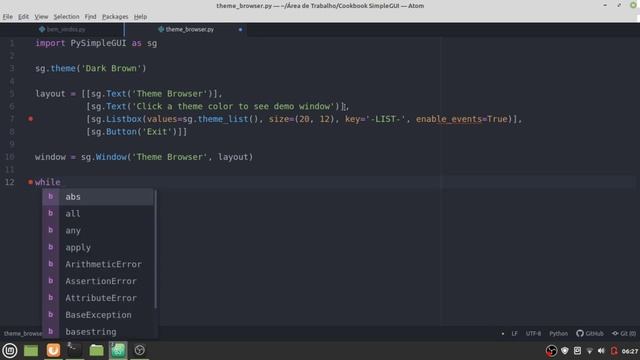
Task: Choose 'any' from autocomplete suggestions
Action: click(98, 231)
